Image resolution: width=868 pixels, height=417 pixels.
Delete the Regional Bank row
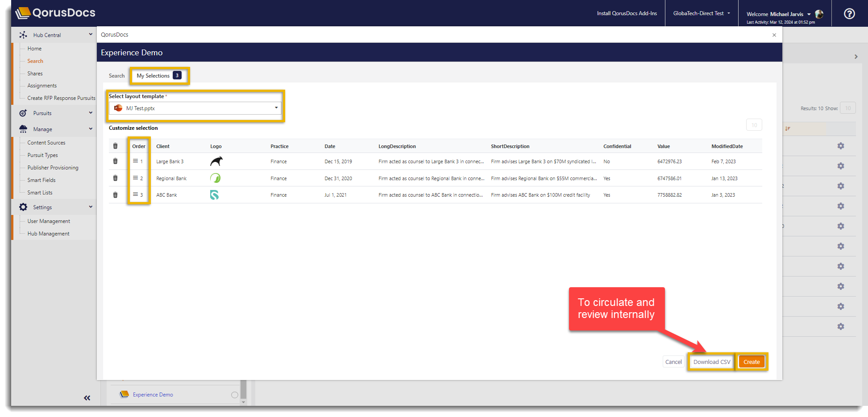point(115,178)
